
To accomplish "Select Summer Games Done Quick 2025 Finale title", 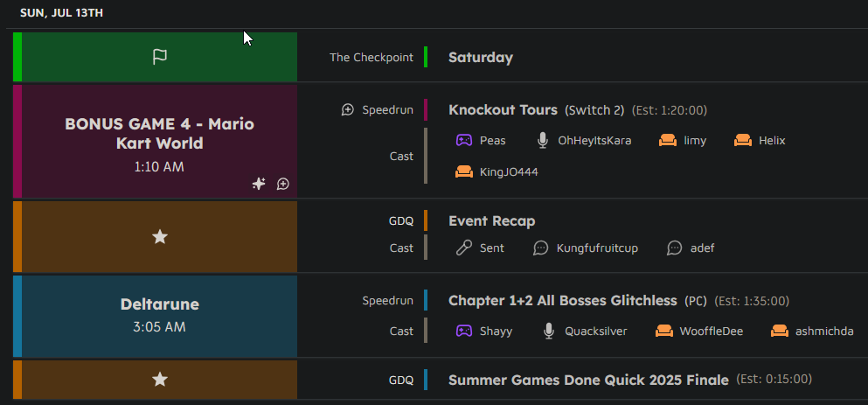I will pyautogui.click(x=588, y=380).
